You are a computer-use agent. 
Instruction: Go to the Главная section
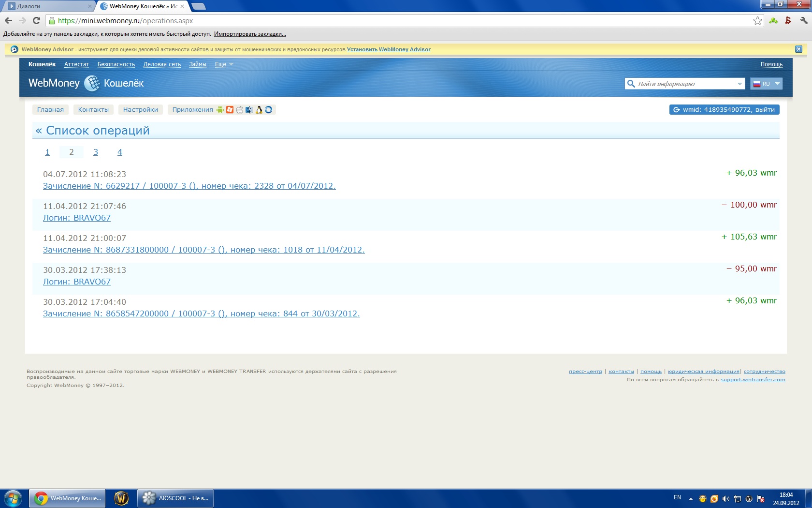point(50,110)
